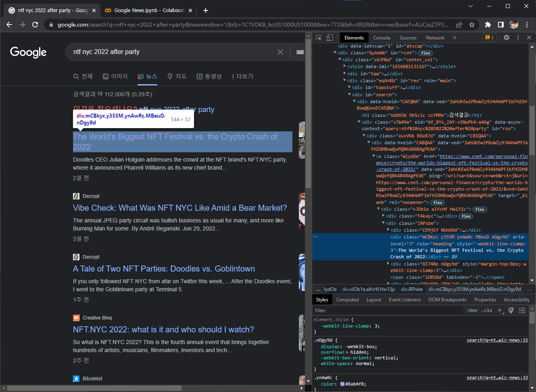
Task: Click the DevTools issues warning badge
Action: pyautogui.click(x=489, y=37)
